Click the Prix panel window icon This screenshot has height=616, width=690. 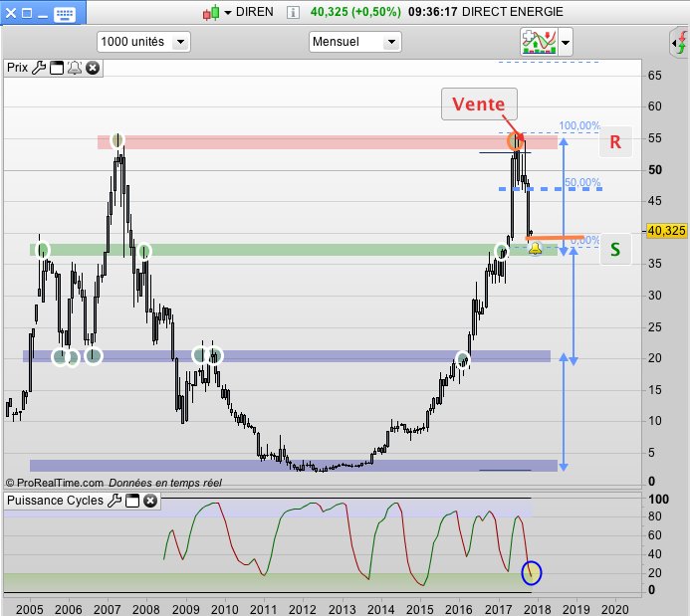click(x=57, y=68)
